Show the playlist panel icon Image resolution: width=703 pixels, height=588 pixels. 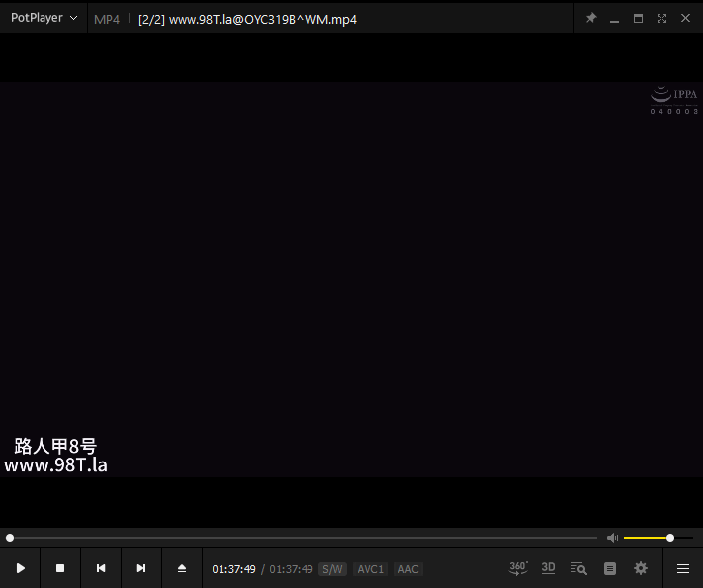(610, 568)
